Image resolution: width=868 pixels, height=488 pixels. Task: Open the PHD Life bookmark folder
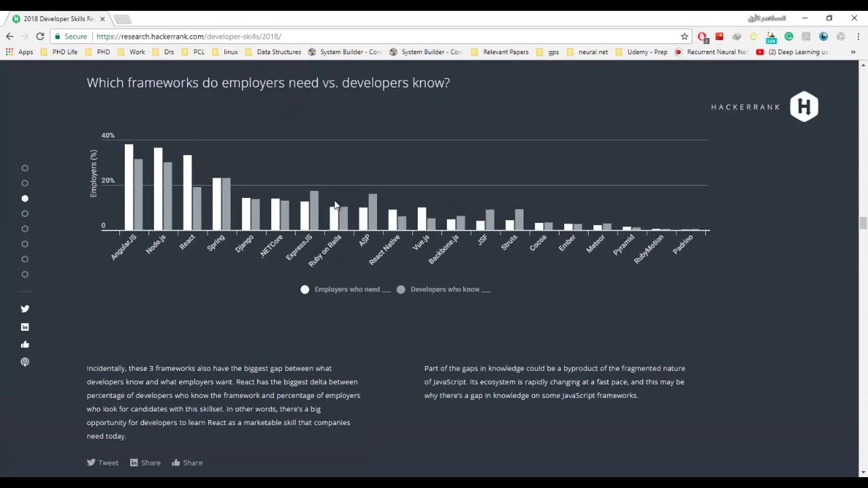pyautogui.click(x=60, y=52)
